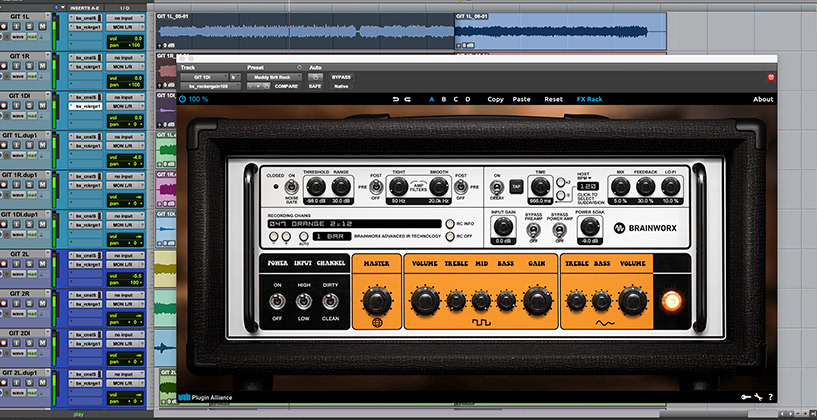The width and height of the screenshot is (817, 420).
Task: Open the FX Rack view
Action: pyautogui.click(x=589, y=99)
